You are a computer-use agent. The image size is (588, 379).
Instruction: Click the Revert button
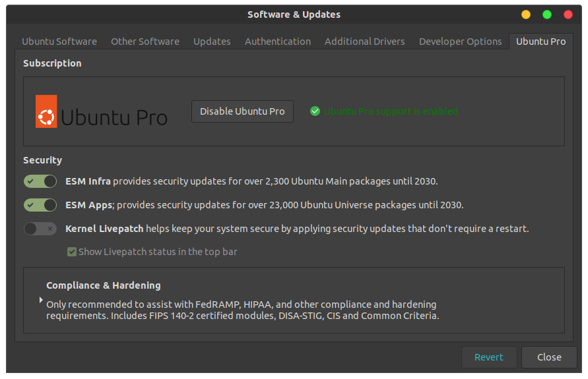coord(489,357)
